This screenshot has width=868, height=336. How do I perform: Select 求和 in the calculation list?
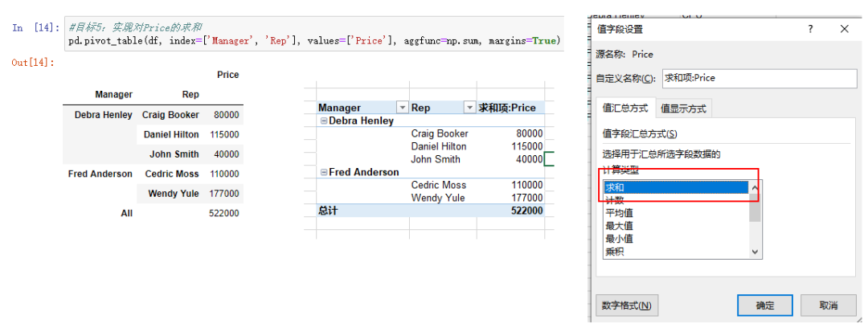[677, 187]
